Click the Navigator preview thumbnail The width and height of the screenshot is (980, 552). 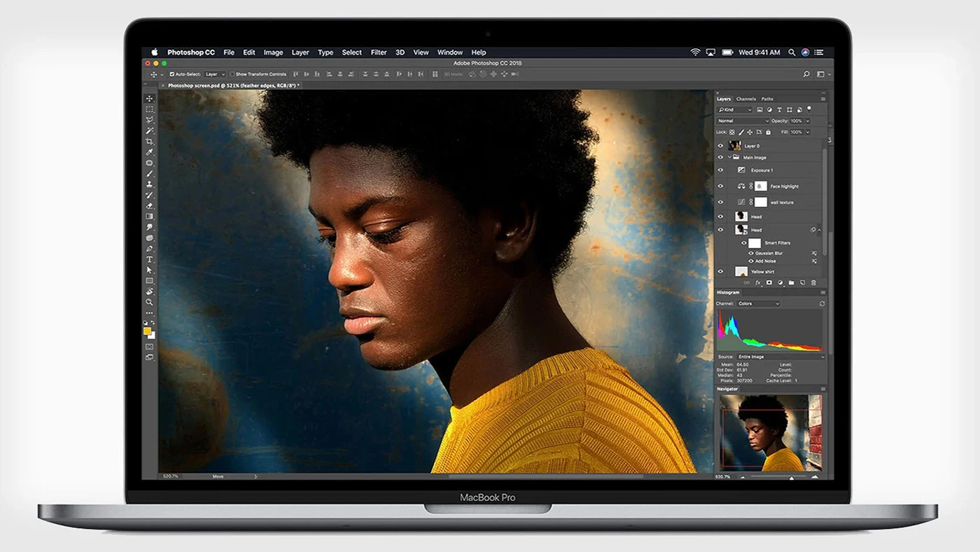pyautogui.click(x=771, y=432)
